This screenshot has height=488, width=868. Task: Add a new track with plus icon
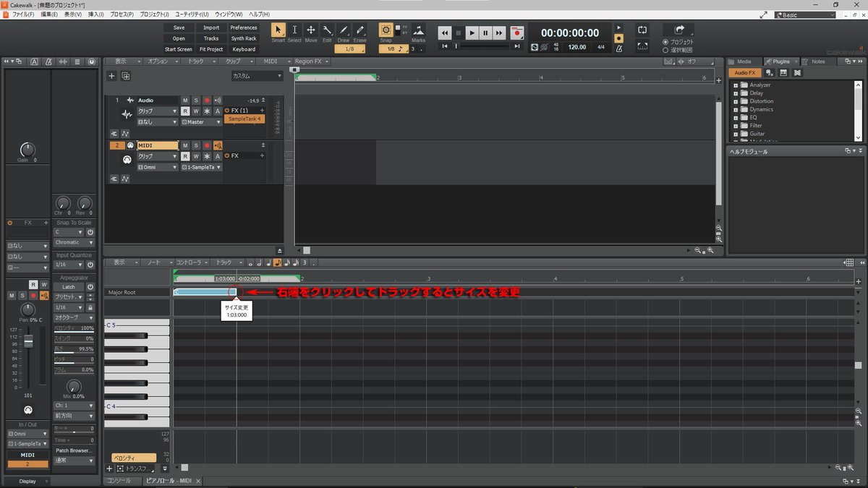click(111, 76)
